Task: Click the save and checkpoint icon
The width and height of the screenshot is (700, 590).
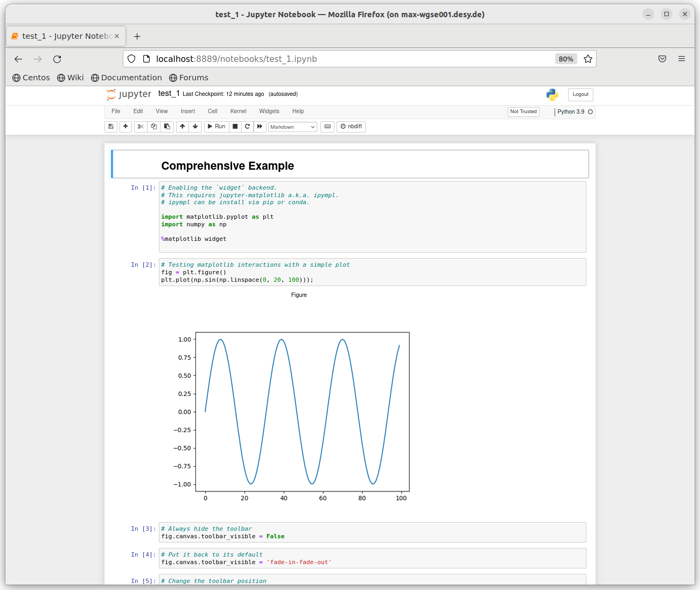Action: pyautogui.click(x=111, y=127)
